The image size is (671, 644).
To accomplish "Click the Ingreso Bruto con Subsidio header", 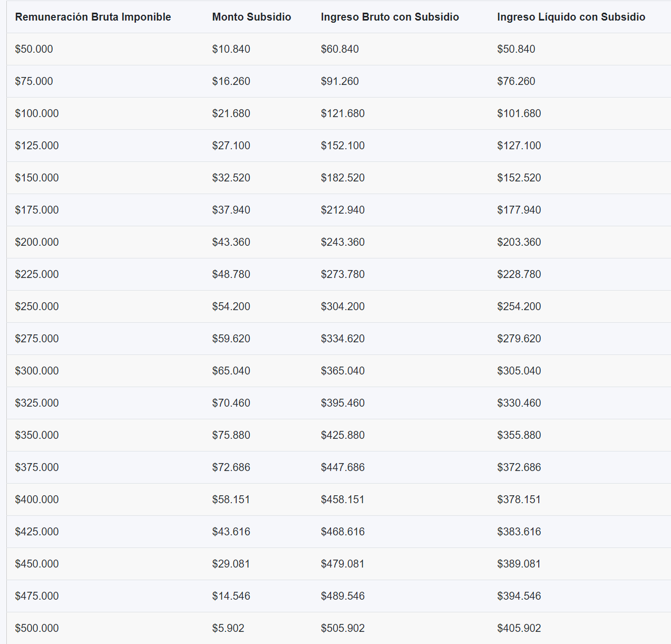I will [390, 17].
